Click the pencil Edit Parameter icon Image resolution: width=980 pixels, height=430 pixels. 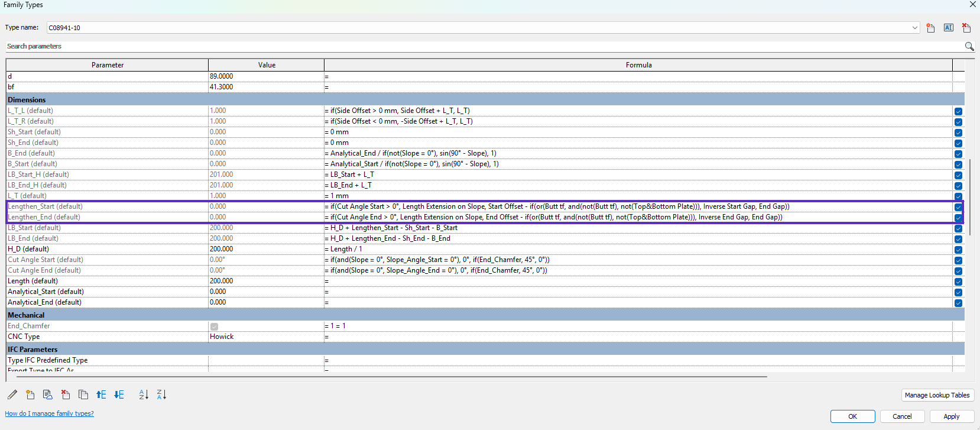(x=12, y=395)
